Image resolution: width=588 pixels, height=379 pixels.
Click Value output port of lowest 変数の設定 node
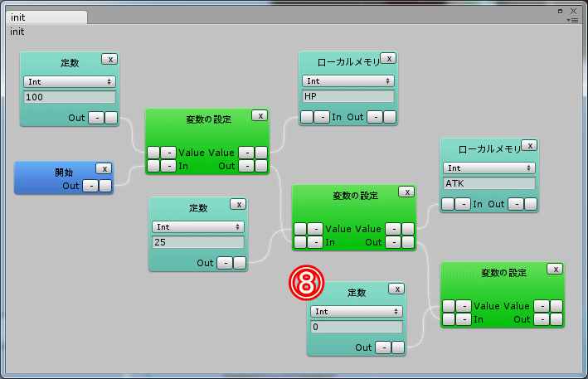coord(556,306)
